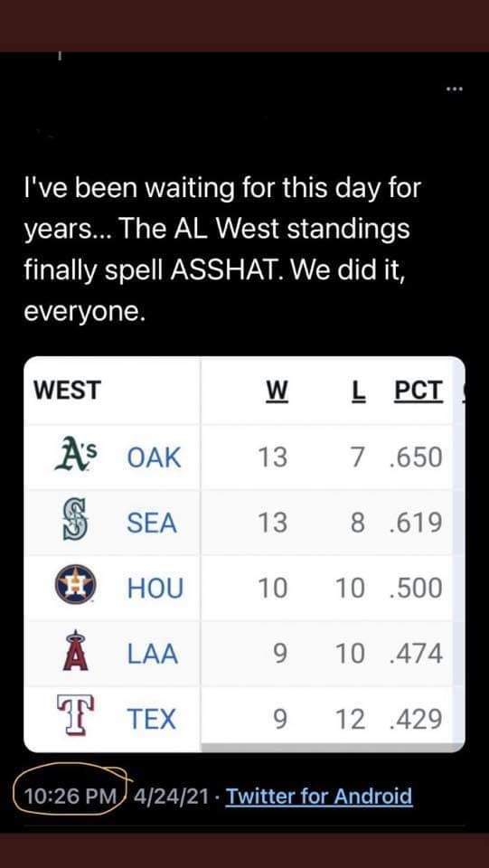Sort standings by the W column header
The height and width of the screenshot is (868, 489).
[277, 391]
